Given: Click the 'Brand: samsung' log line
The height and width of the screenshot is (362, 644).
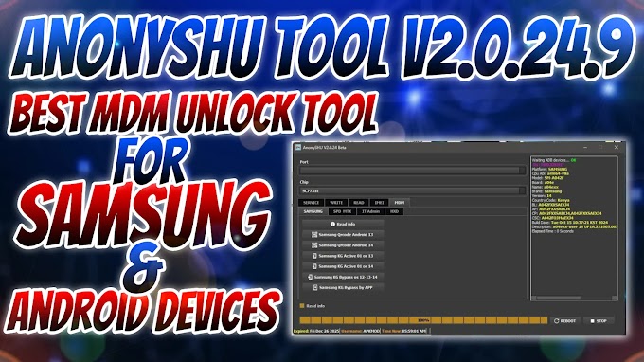Looking at the screenshot, I should point(546,191).
